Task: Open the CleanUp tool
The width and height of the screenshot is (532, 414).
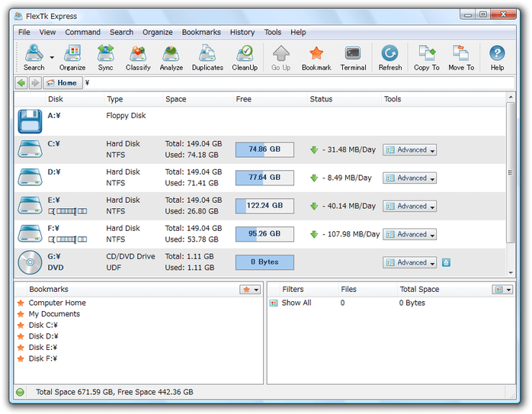Action: click(245, 58)
